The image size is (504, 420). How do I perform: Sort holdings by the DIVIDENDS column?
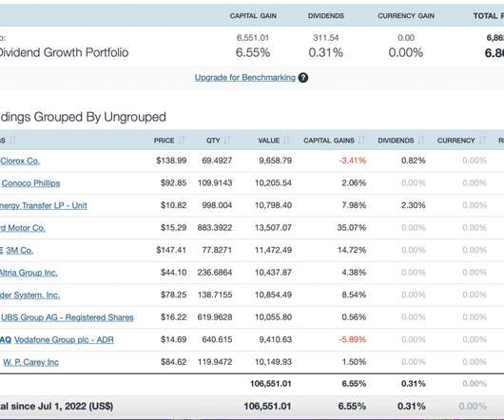click(401, 141)
